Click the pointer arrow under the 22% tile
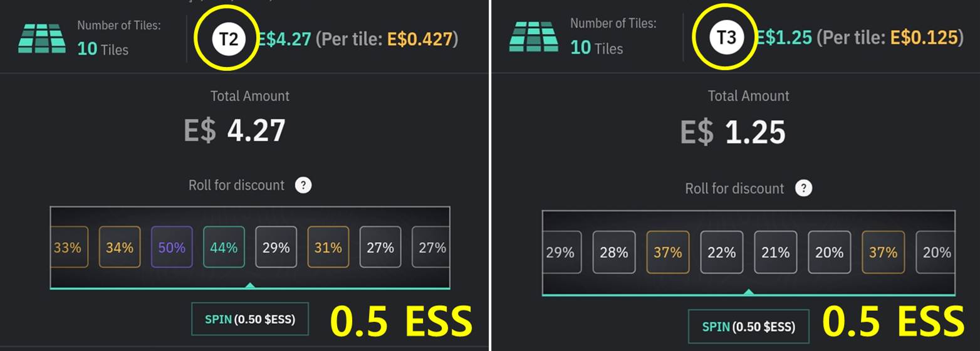This screenshot has width=980, height=351. click(x=748, y=292)
